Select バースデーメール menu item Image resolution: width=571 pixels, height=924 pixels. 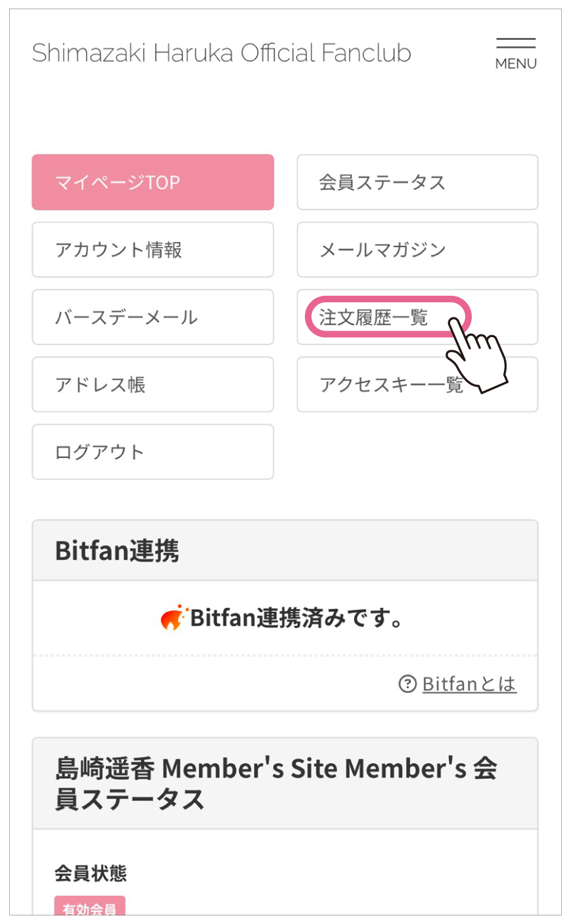click(152, 317)
